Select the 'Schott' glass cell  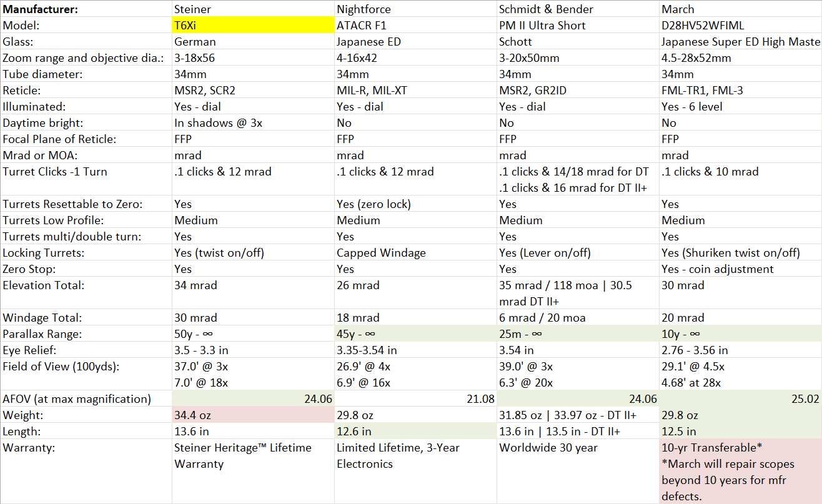pos(578,42)
